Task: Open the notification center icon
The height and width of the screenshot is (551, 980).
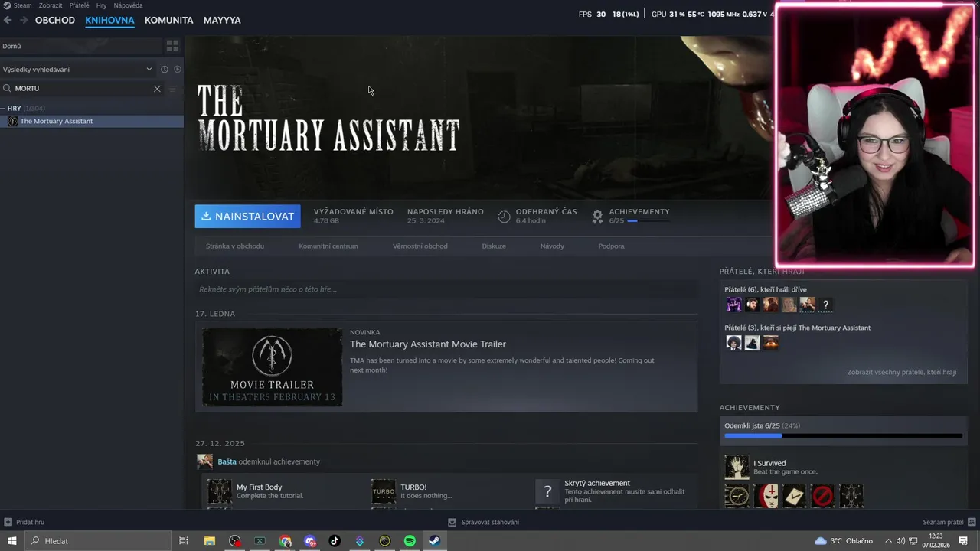Action: click(x=963, y=541)
